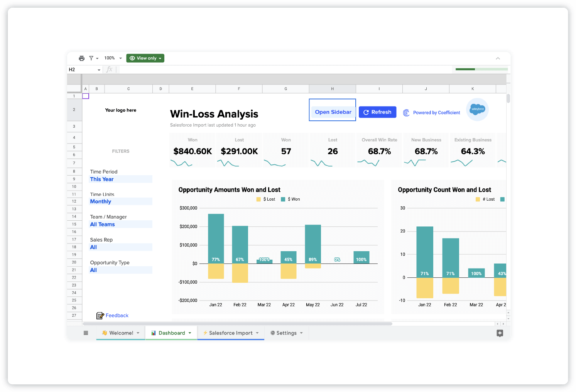Click the Powered by Coefficient link
The height and width of the screenshot is (392, 576).
click(436, 113)
